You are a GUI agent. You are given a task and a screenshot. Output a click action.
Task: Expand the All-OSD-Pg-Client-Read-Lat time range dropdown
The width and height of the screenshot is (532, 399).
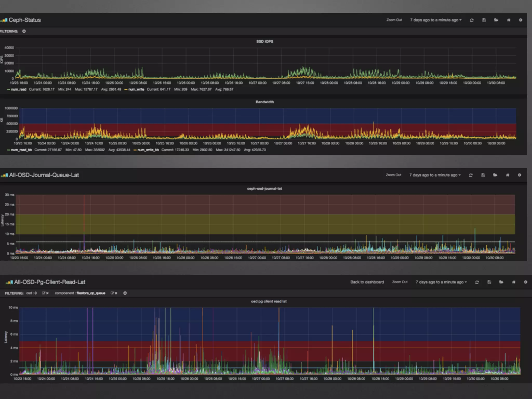(x=441, y=282)
